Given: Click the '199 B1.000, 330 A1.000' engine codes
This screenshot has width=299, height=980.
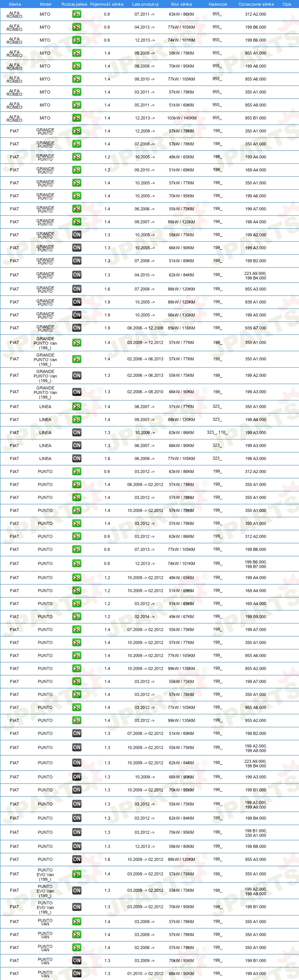Looking at the screenshot, I should click(x=255, y=833).
